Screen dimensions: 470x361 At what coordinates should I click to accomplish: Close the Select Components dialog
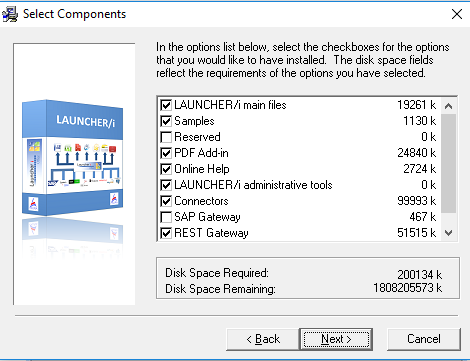point(457,14)
